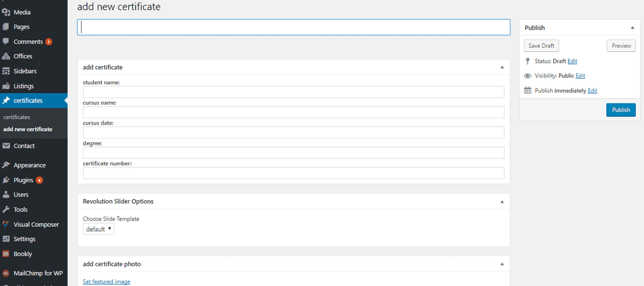Focus the student name input field
The height and width of the screenshot is (286, 644).
[294, 92]
